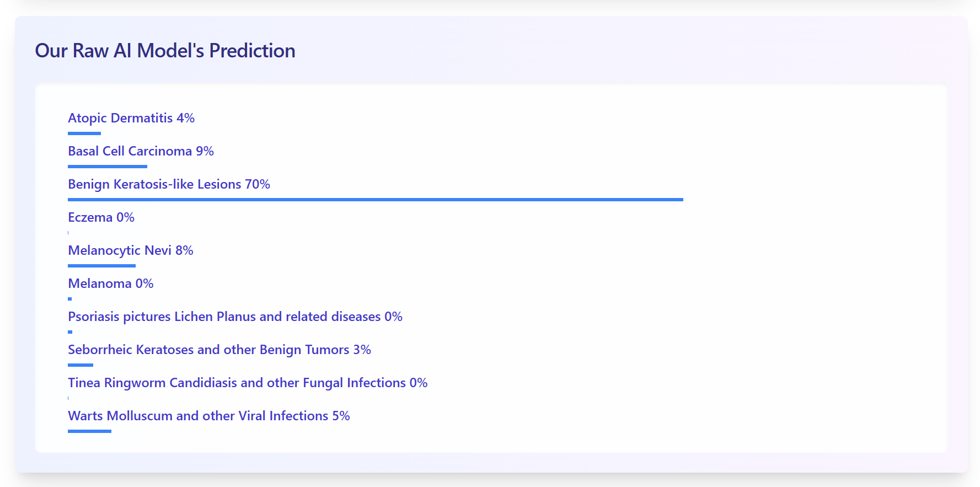Select the Warts Molluscum Viral Infections label
The height and width of the screenshot is (487, 980).
coord(208,416)
